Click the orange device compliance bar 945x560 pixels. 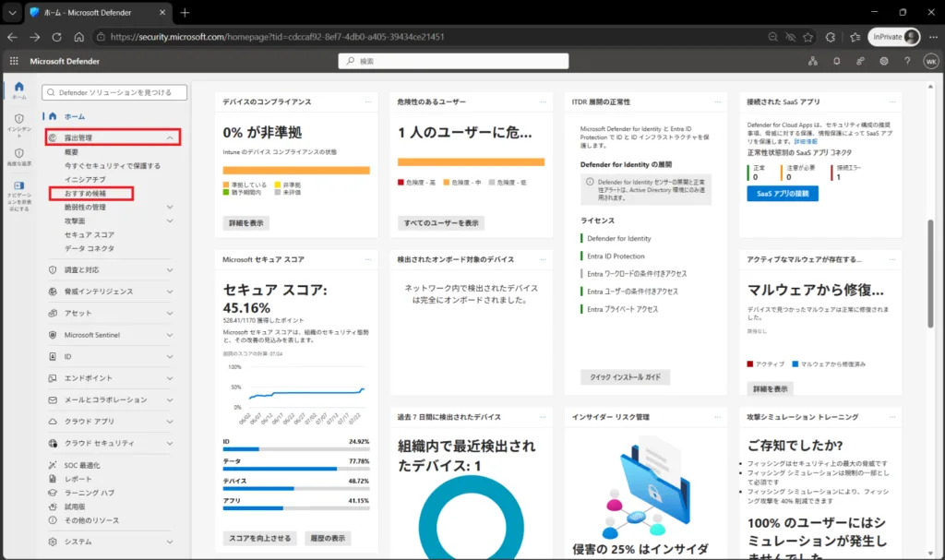click(x=296, y=171)
